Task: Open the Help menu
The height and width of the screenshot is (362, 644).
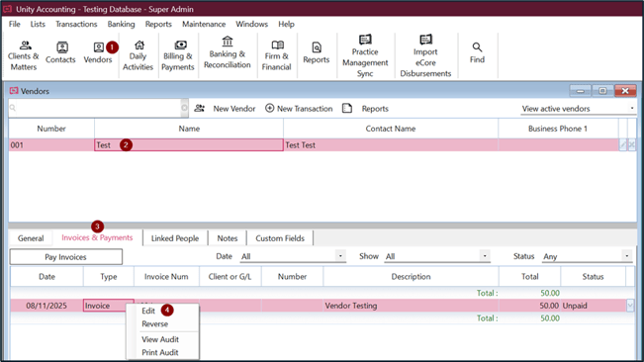Action: 286,24
